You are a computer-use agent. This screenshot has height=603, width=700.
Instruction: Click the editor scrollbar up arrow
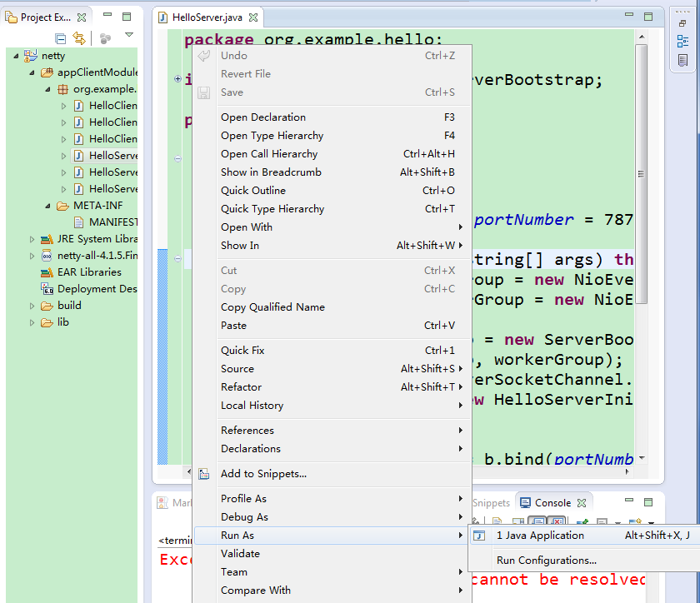(x=641, y=37)
